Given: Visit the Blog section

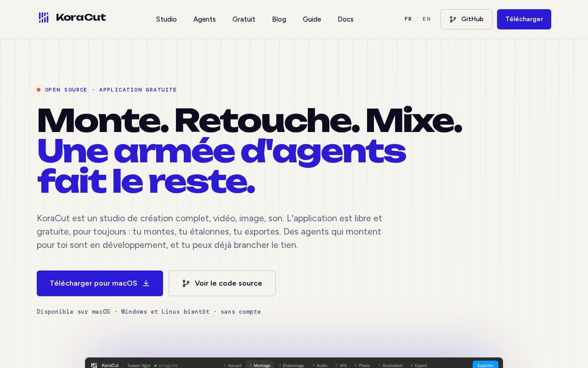Looking at the screenshot, I should tap(279, 19).
